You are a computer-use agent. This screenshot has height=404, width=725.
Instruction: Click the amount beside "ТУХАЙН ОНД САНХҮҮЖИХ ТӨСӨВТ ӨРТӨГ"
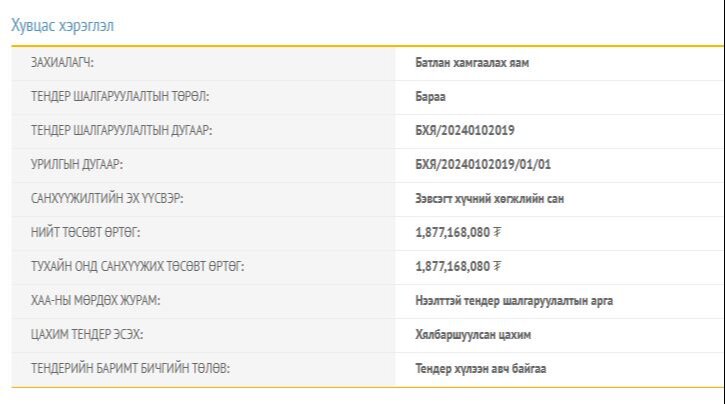(458, 267)
